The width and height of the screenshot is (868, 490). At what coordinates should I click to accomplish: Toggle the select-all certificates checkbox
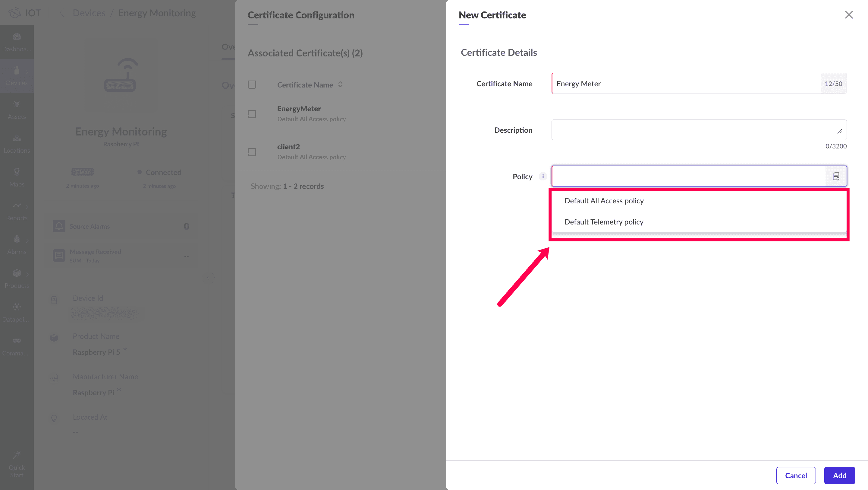(252, 85)
